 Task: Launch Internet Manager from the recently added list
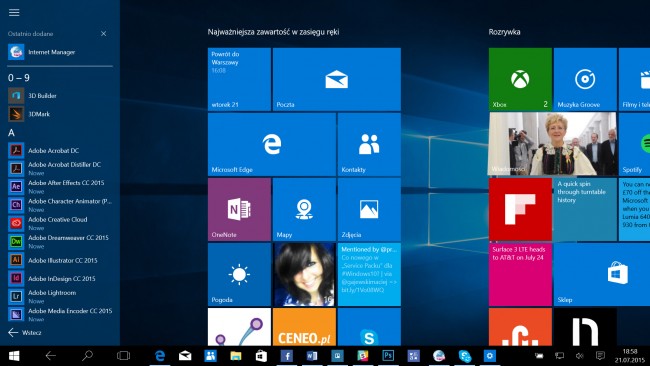click(60, 52)
